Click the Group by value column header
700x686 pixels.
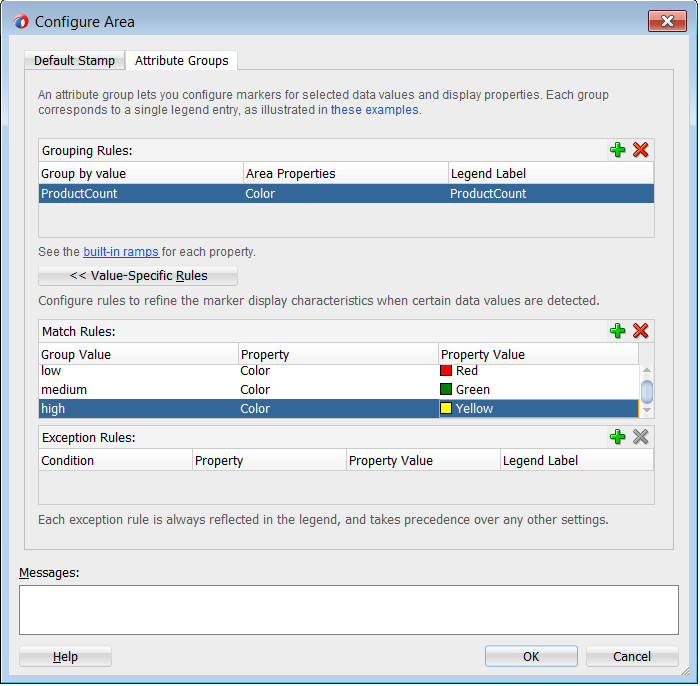click(x=141, y=173)
